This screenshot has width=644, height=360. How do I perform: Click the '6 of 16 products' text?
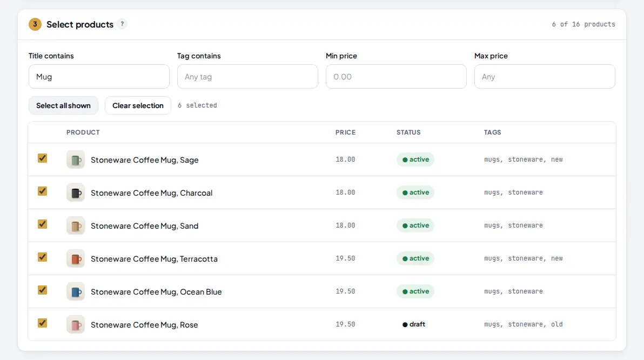[x=583, y=24]
